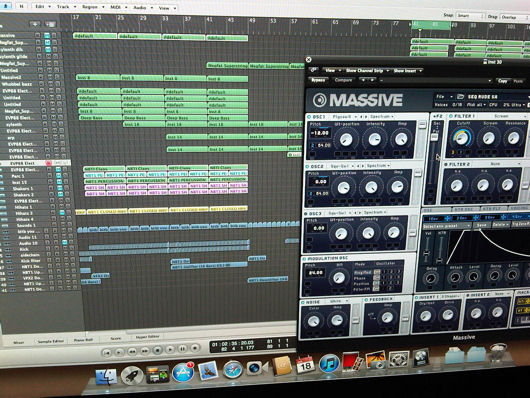The image size is (530, 398).
Task: Switch to the Piano Roll tab
Action: (x=83, y=340)
